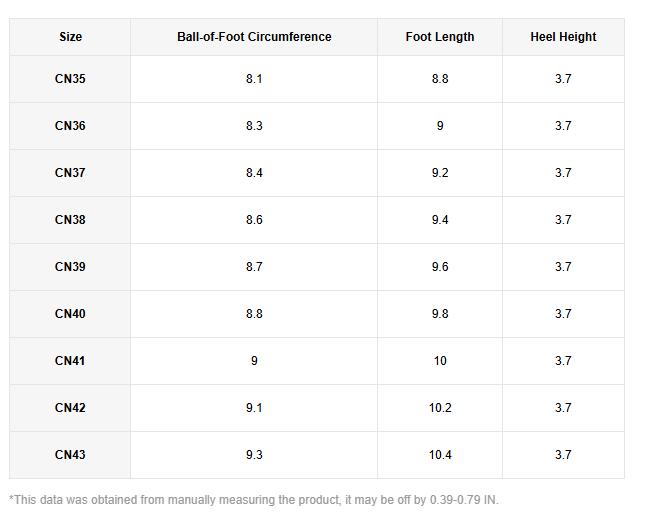Select the CN41 size cell
The image size is (646, 526).
[70, 361]
